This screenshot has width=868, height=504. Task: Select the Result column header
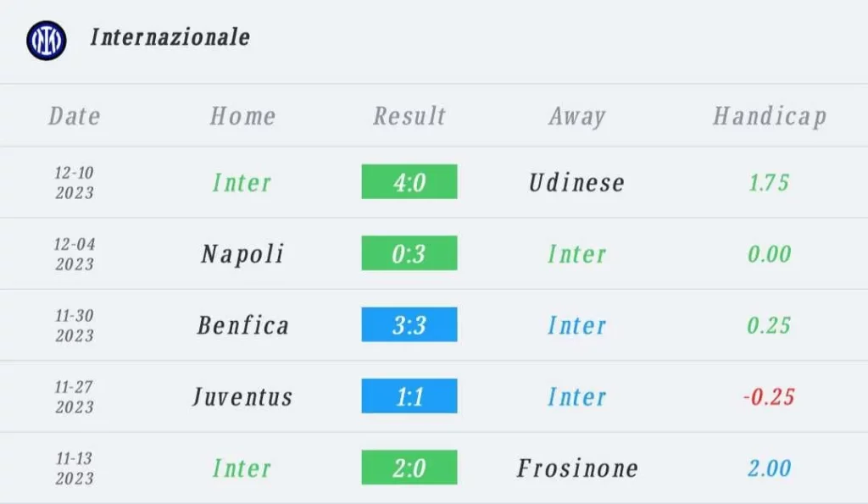point(409,116)
